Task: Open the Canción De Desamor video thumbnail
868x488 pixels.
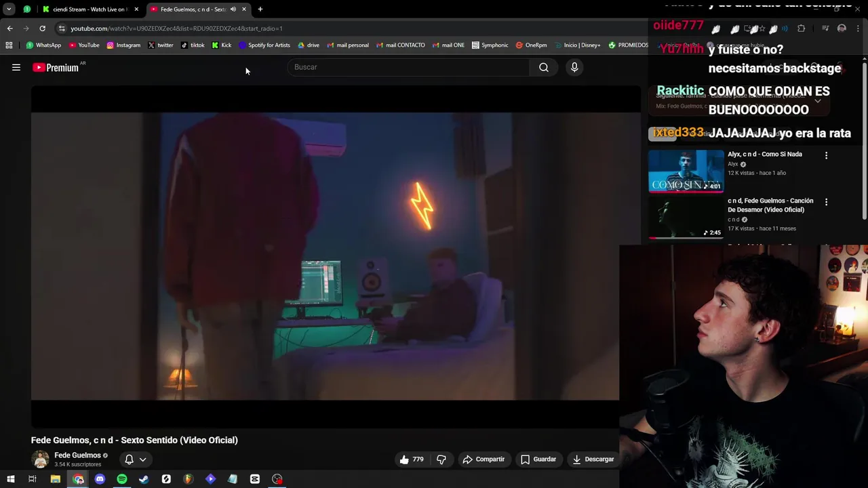Action: 686,218
